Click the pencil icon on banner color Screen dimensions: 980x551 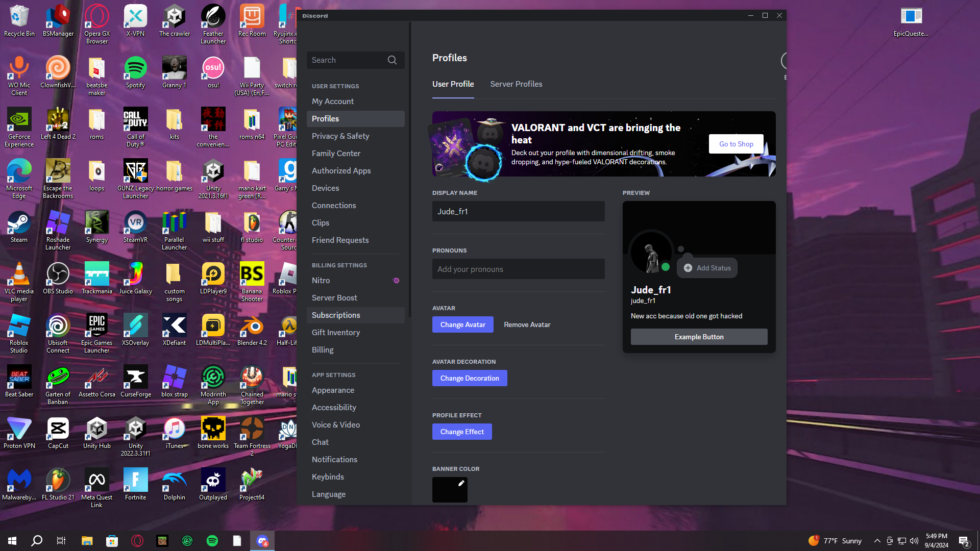pyautogui.click(x=461, y=483)
